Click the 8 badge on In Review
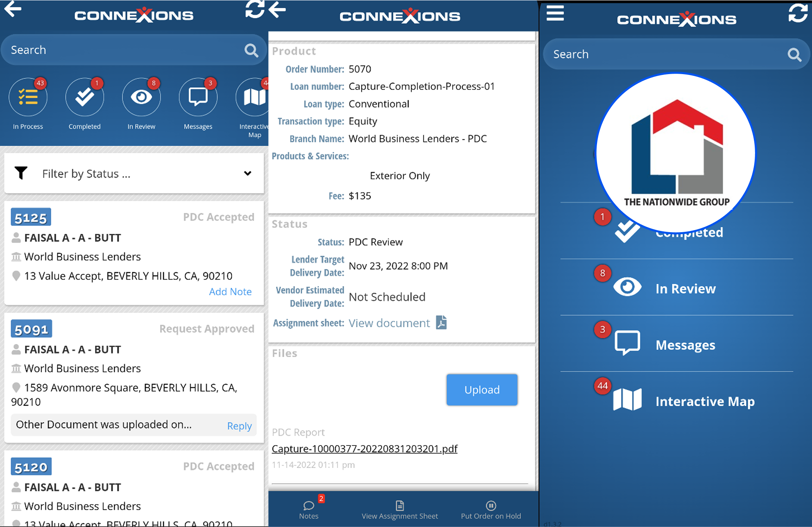812x527 pixels. click(x=602, y=273)
